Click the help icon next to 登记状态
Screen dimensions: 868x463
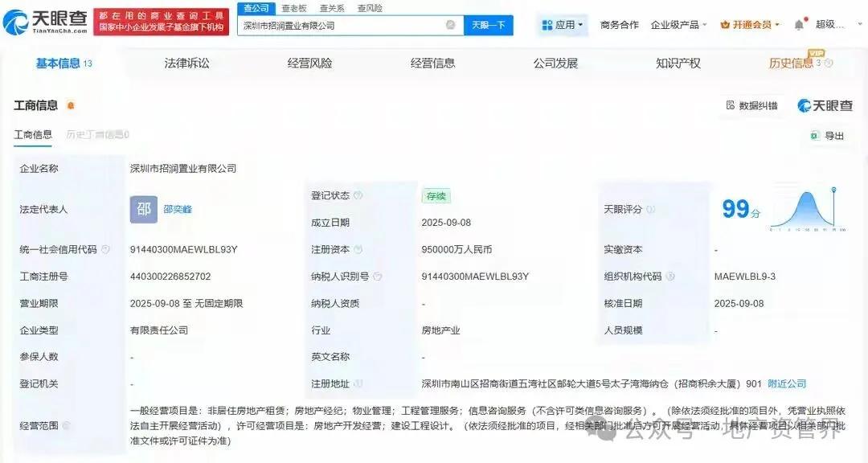[x=358, y=195]
